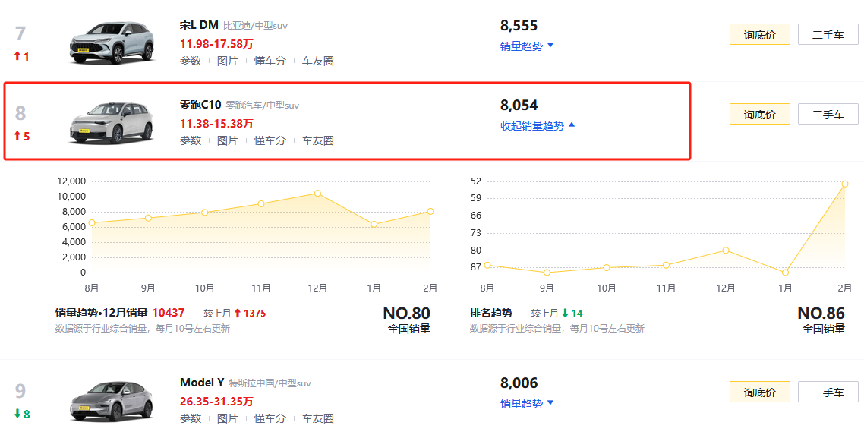The width and height of the screenshot is (864, 435).
Task: Select 2月 peak point on ranking chart
Action: point(845,184)
